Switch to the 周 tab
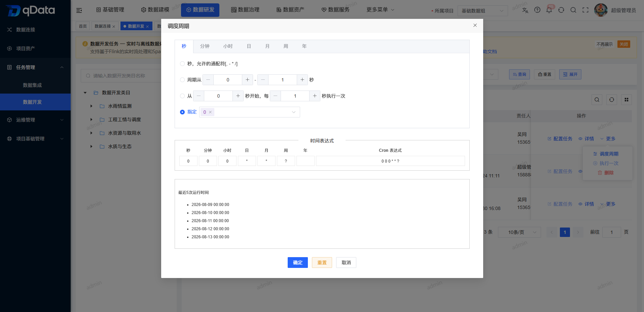This screenshot has width=644, height=312. click(x=286, y=46)
